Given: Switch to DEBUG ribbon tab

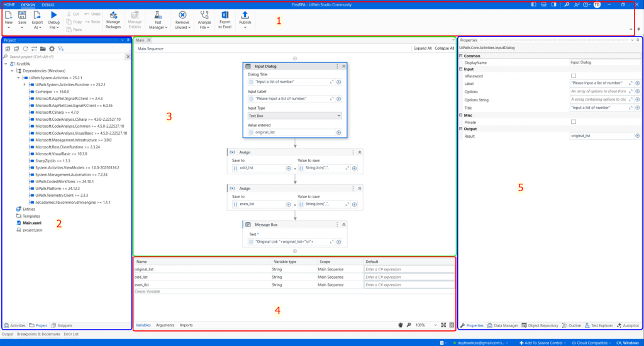Looking at the screenshot, I should [x=48, y=5].
